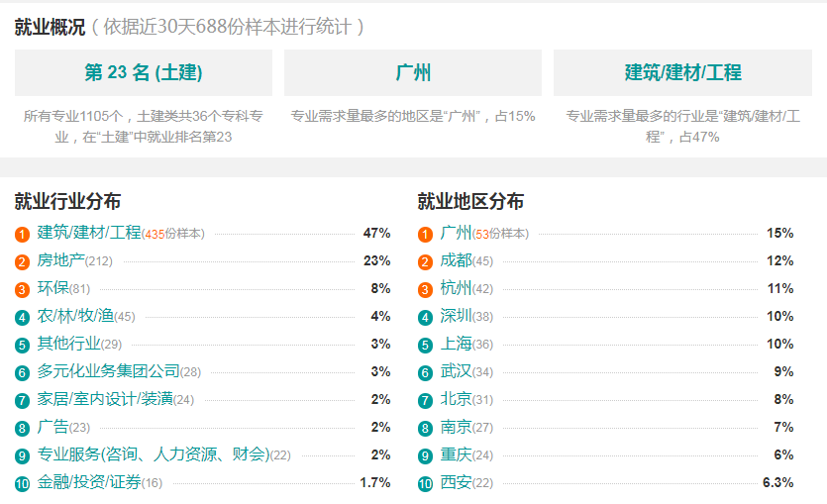Select the 北京 region entry

click(x=457, y=399)
